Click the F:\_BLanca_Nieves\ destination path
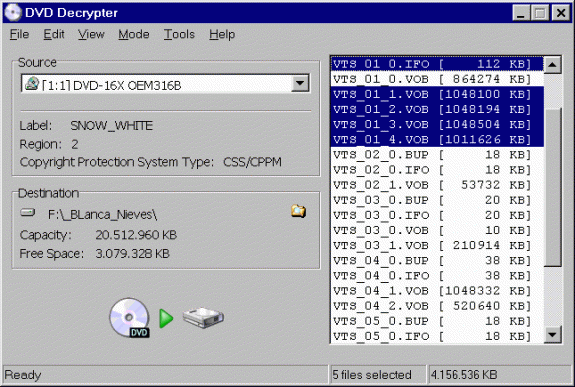This screenshot has height=387, width=575. click(x=103, y=214)
